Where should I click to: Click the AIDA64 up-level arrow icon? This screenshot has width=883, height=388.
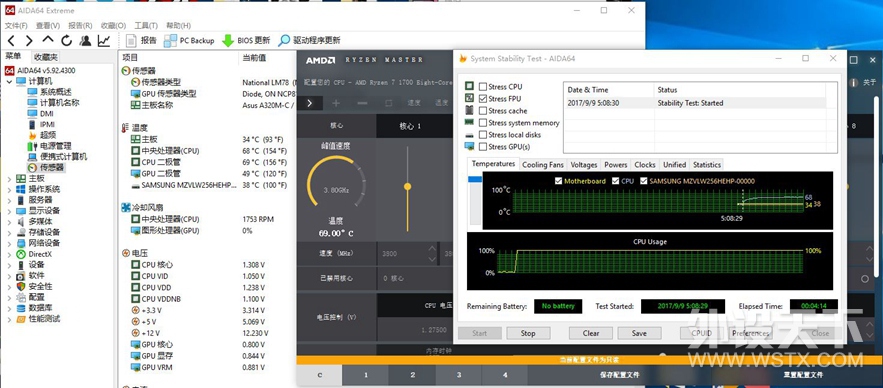(x=48, y=40)
